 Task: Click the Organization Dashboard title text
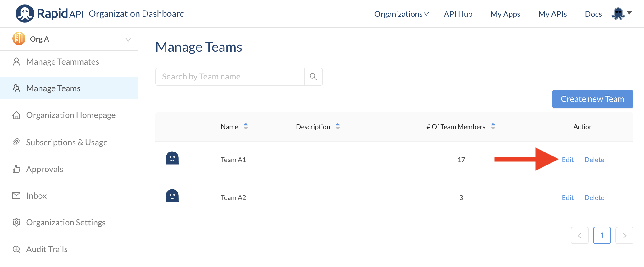[137, 14]
